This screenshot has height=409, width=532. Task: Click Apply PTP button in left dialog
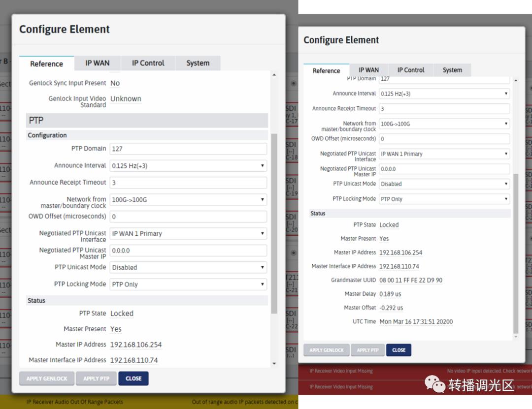pyautogui.click(x=97, y=378)
